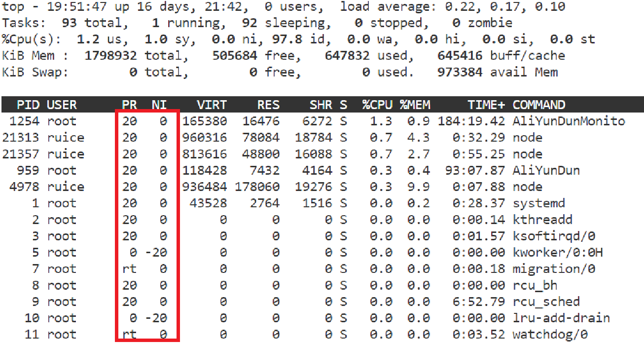Click the TIME+ column header
The width and height of the screenshot is (644, 343).
click(486, 105)
